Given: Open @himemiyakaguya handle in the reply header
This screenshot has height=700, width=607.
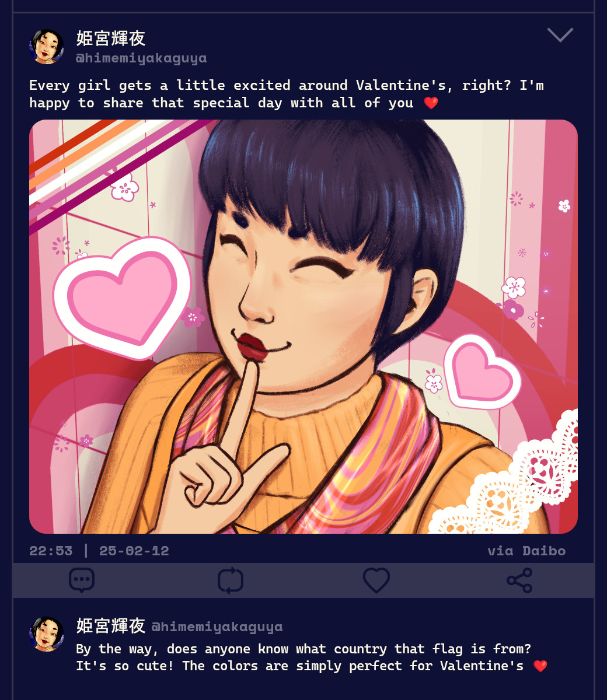Looking at the screenshot, I should click(x=217, y=627).
